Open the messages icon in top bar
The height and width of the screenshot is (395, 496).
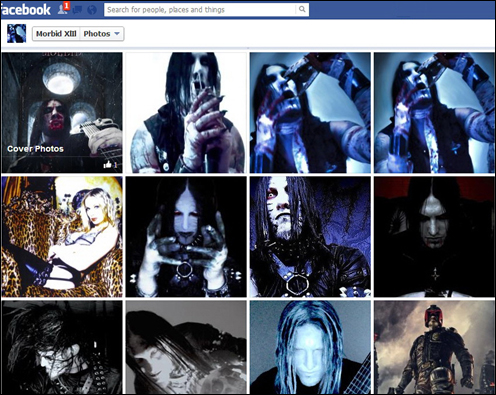[78, 10]
